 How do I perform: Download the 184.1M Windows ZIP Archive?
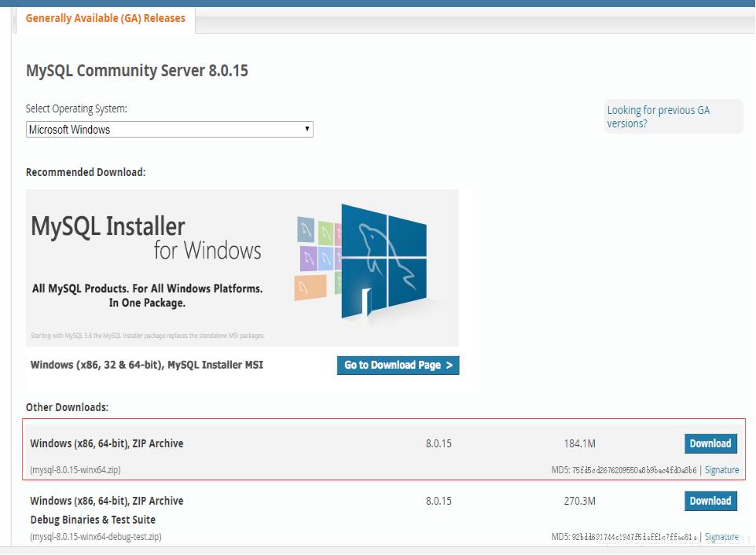coord(710,443)
